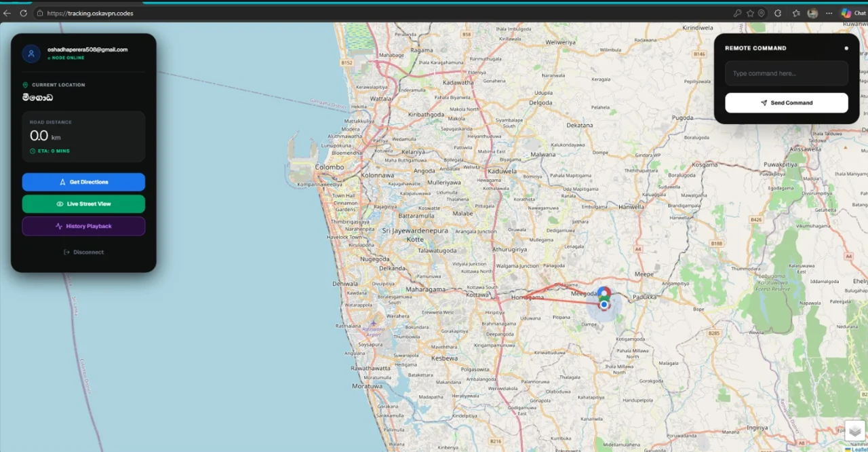Viewport: 868px width, 452px height.
Task: Click the email oshadhaperera508@gmail.com
Action: tap(87, 50)
